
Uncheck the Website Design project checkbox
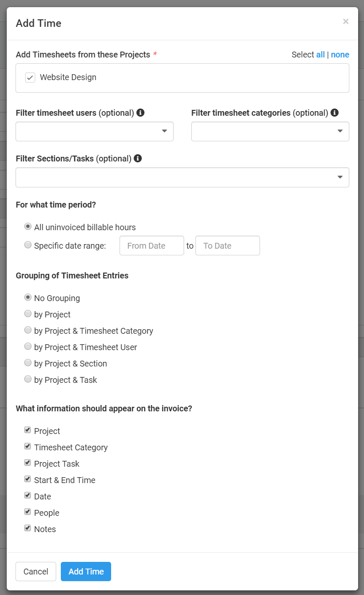(x=30, y=78)
